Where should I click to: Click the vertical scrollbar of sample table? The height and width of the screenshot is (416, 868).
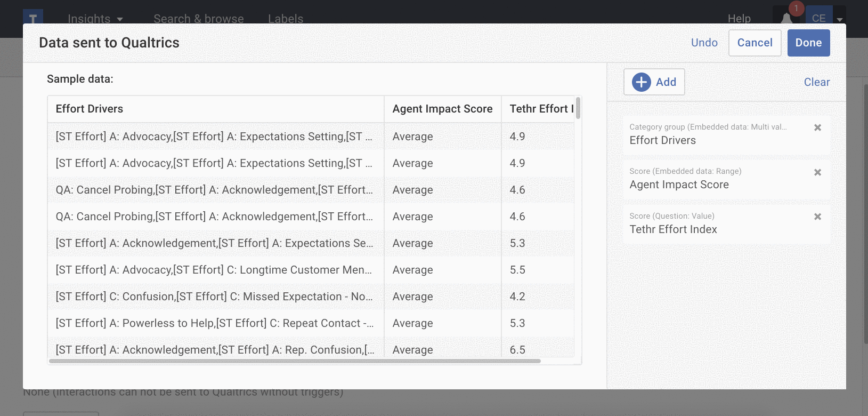click(578, 108)
